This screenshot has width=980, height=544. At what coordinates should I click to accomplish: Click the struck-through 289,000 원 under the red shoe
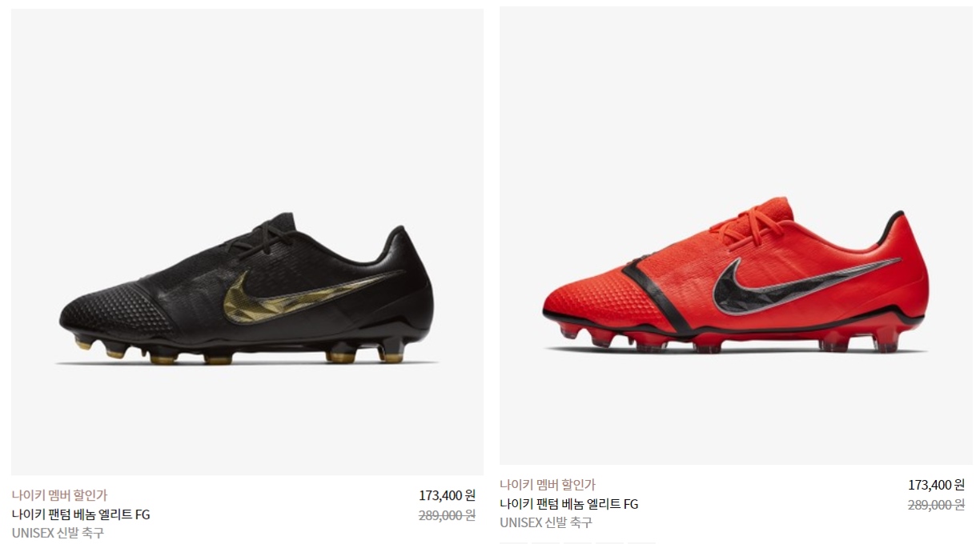coord(935,505)
